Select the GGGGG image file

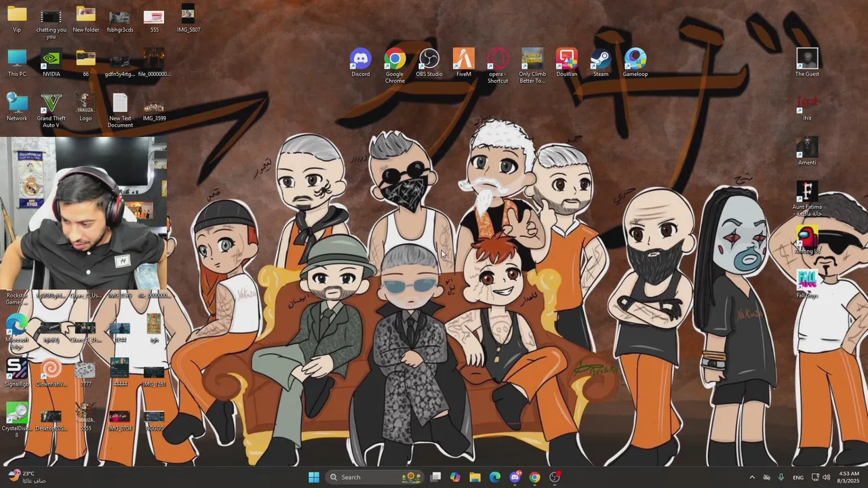[x=154, y=418]
